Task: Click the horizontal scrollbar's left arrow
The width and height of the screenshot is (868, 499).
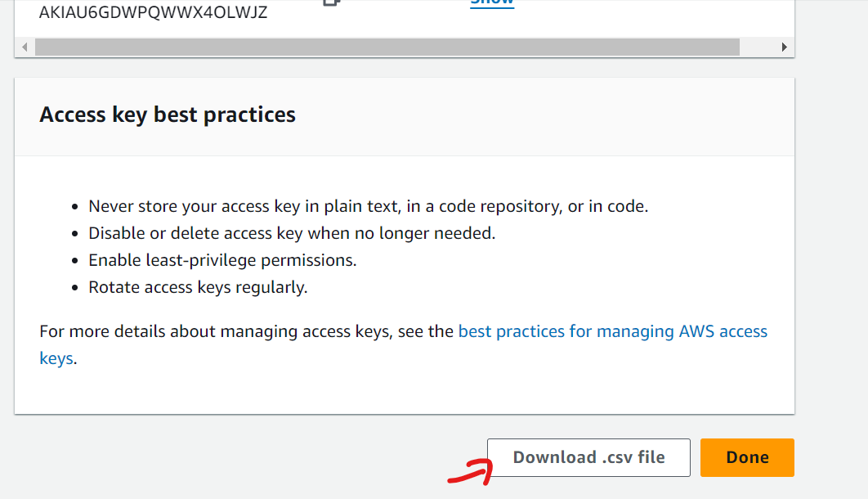Action: click(25, 47)
